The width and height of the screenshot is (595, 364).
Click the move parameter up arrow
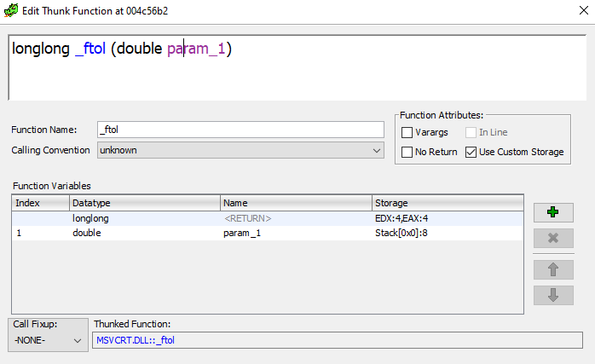tap(553, 269)
